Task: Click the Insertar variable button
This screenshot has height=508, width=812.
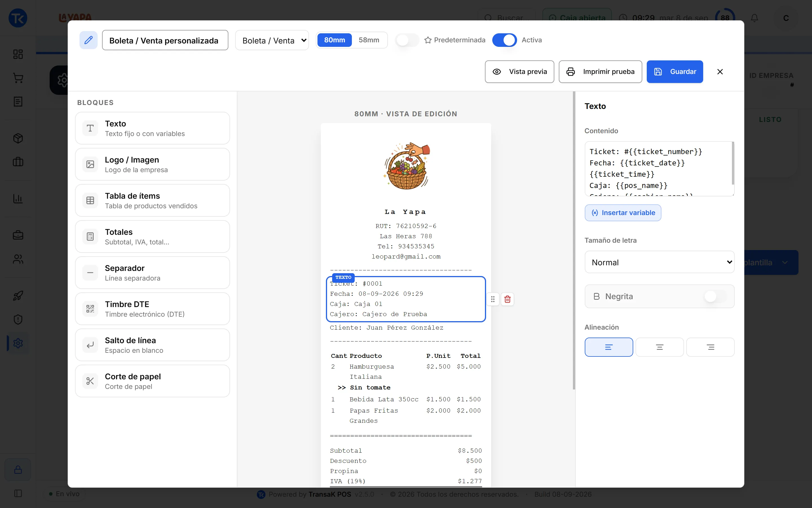Action: point(623,213)
